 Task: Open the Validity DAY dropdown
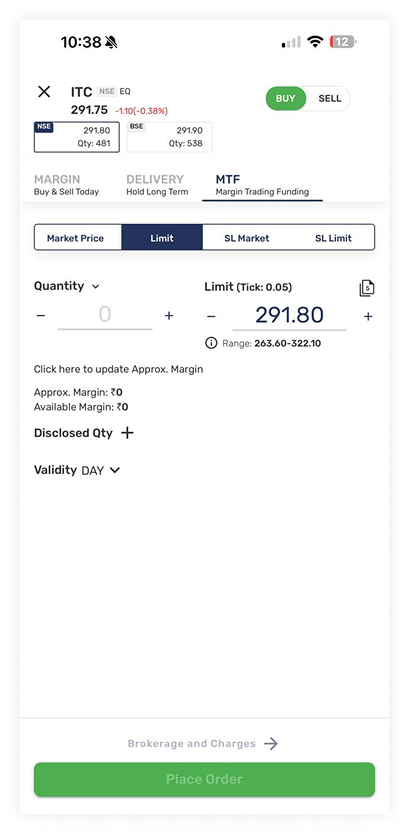(x=101, y=471)
